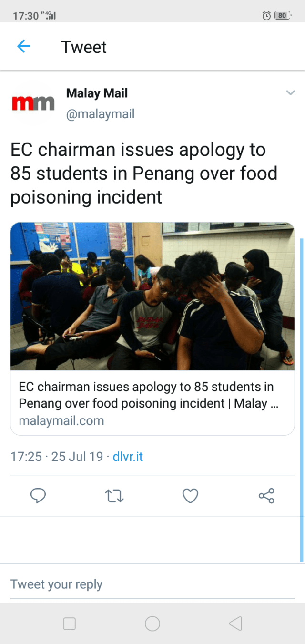Screen dimensions: 305x644
Task: Open the malaymail.com link card title
Action: tap(149, 395)
